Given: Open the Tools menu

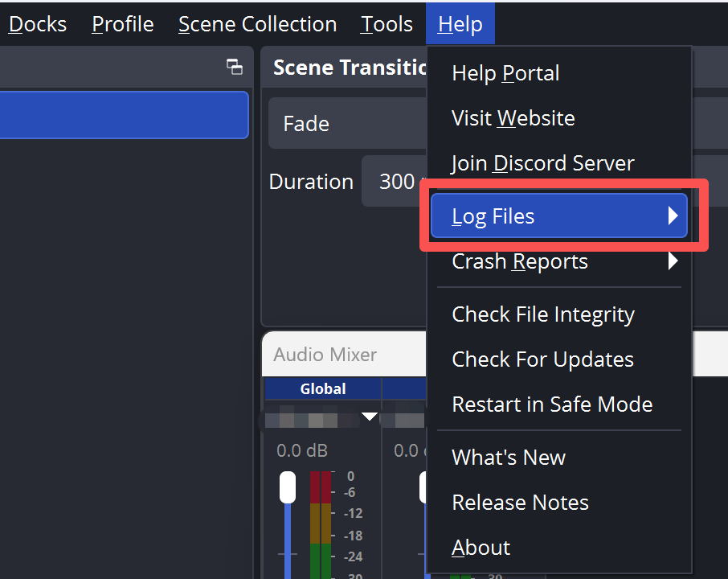Looking at the screenshot, I should pos(386,24).
